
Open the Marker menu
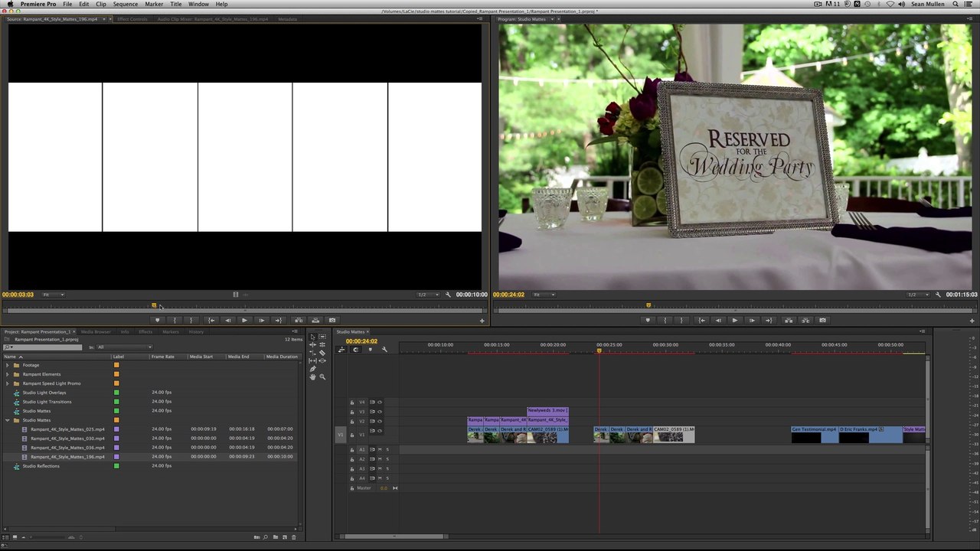[154, 4]
